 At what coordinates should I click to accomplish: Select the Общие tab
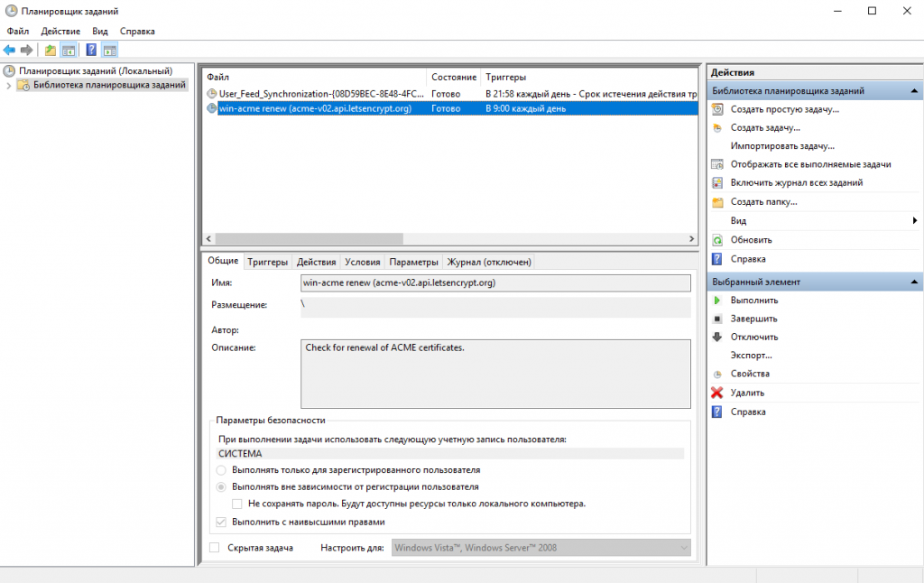point(224,261)
